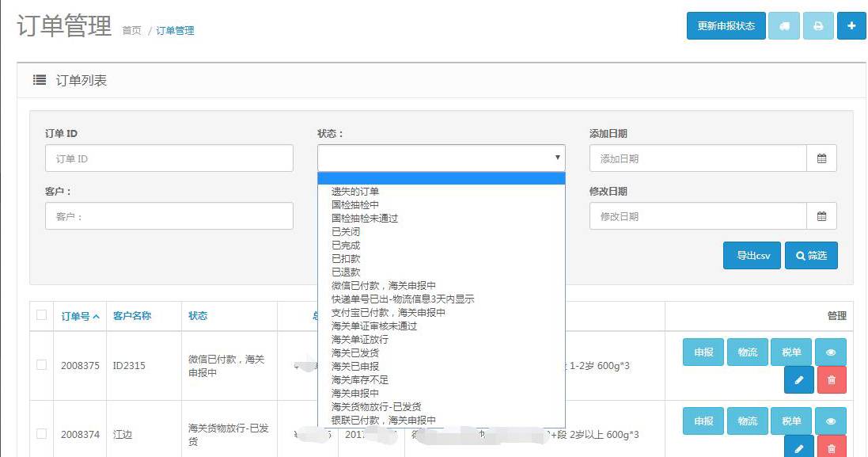Click 物流 button for order 2008375
This screenshot has width=868, height=457.
(747, 352)
